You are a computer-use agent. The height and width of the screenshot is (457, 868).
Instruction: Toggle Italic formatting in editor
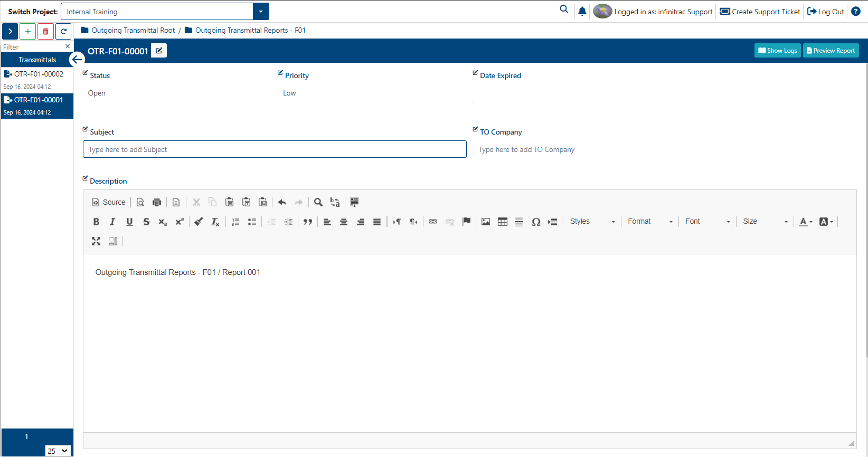click(x=112, y=222)
